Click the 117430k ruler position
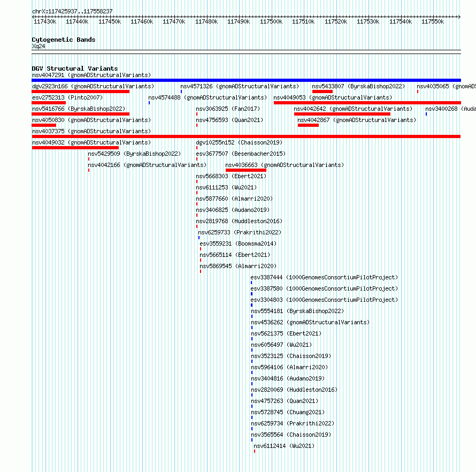The image size is (476, 472). click(x=45, y=21)
